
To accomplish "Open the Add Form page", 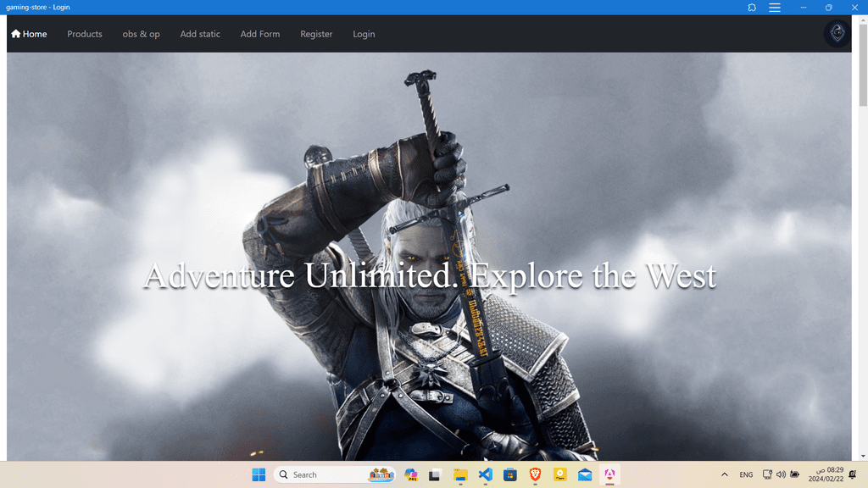I will point(260,34).
